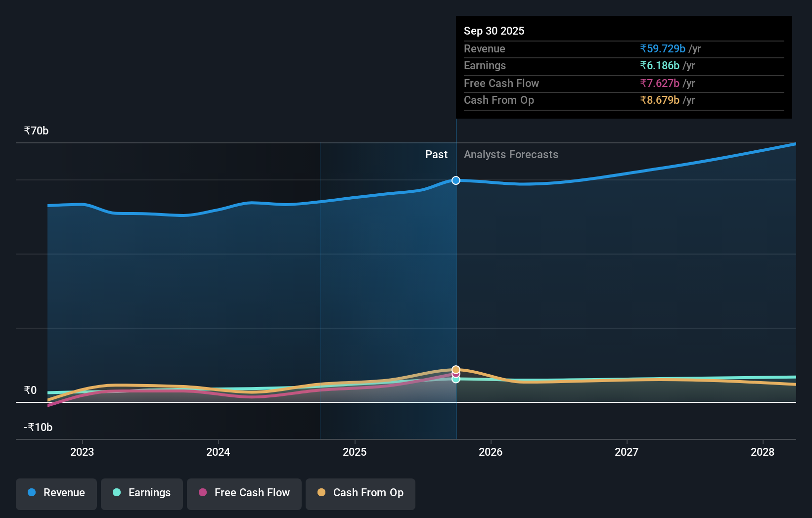812x518 pixels.
Task: Click the Cash From Op legend button
Action: tap(360, 493)
